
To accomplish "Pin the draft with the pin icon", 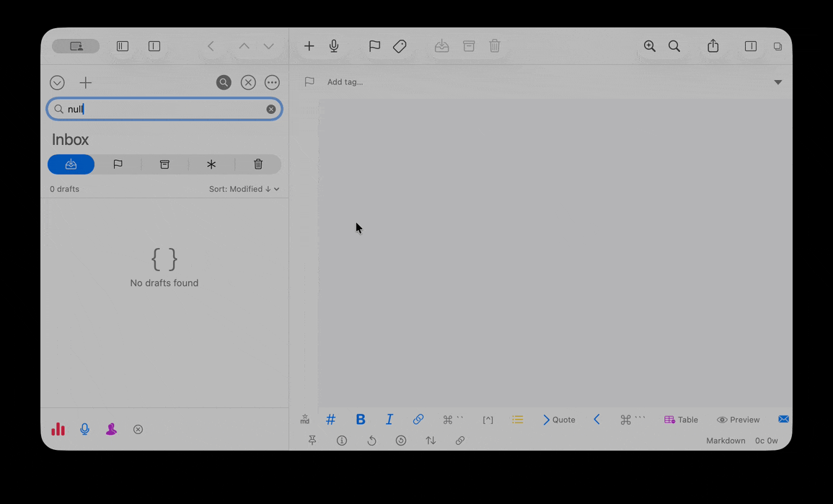I will [x=312, y=441].
